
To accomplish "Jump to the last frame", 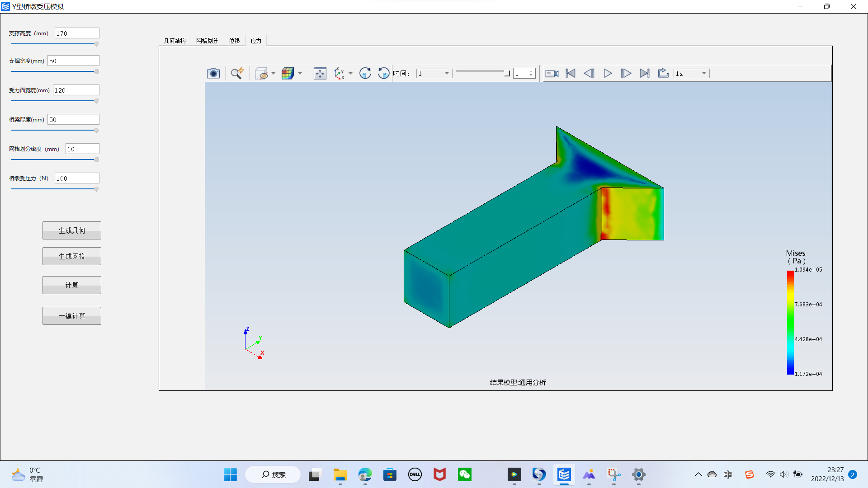I will pyautogui.click(x=645, y=73).
